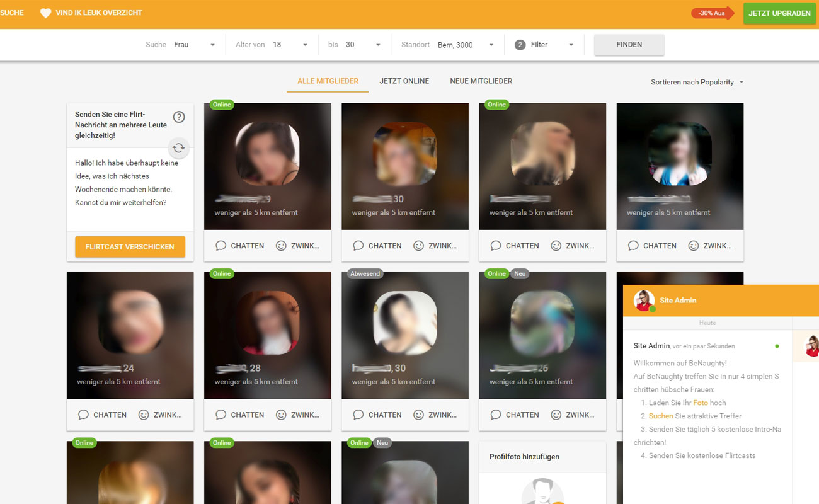Click chat bubble icon under the 28-year-old's card
The width and height of the screenshot is (819, 504).
click(x=220, y=415)
